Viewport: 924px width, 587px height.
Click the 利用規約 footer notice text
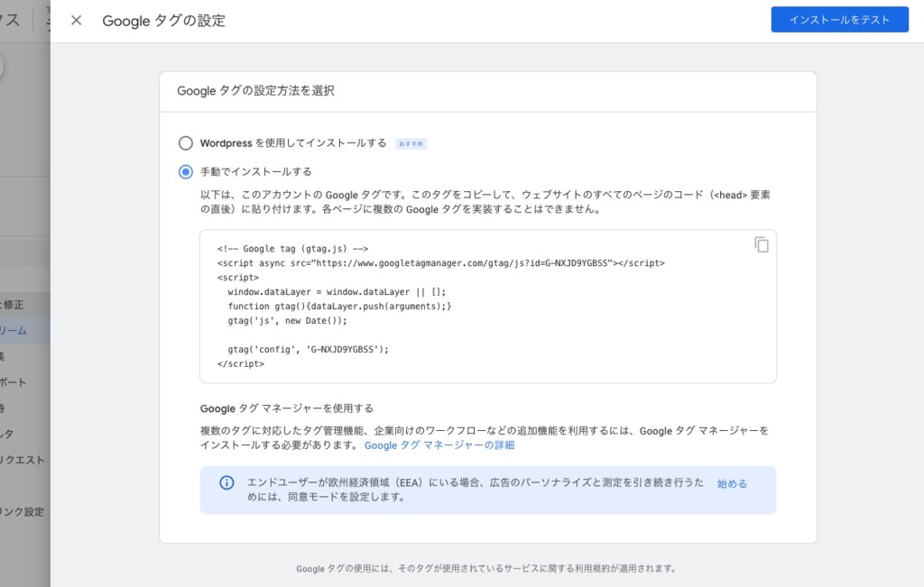pos(486,568)
